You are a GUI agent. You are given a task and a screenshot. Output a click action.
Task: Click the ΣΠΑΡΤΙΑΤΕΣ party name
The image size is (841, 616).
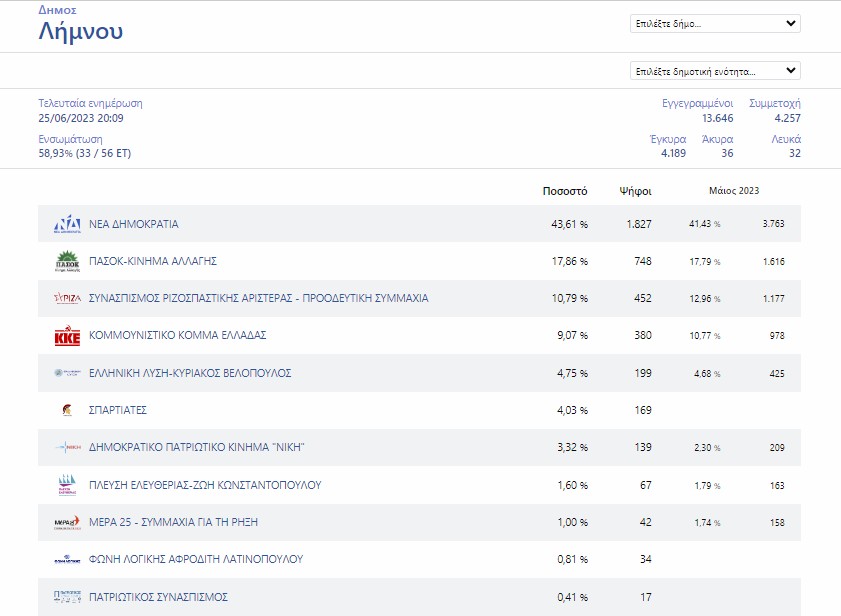click(118, 410)
